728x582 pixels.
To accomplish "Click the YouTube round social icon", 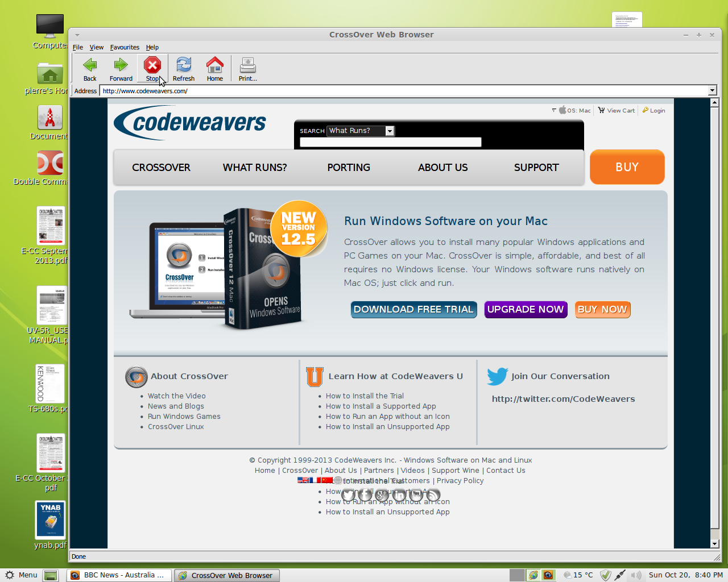I will tap(416, 495).
